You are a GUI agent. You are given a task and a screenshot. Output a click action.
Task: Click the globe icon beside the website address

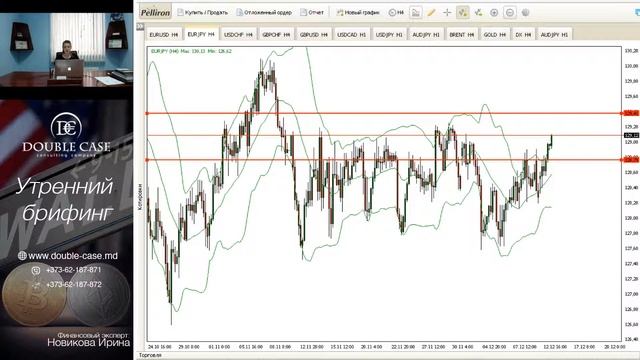(x=22, y=256)
